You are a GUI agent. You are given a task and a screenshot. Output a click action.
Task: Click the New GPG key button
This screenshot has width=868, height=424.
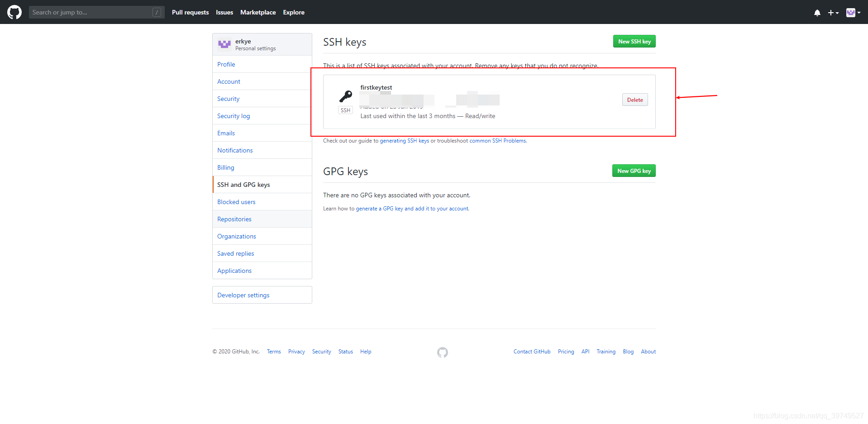(x=634, y=171)
